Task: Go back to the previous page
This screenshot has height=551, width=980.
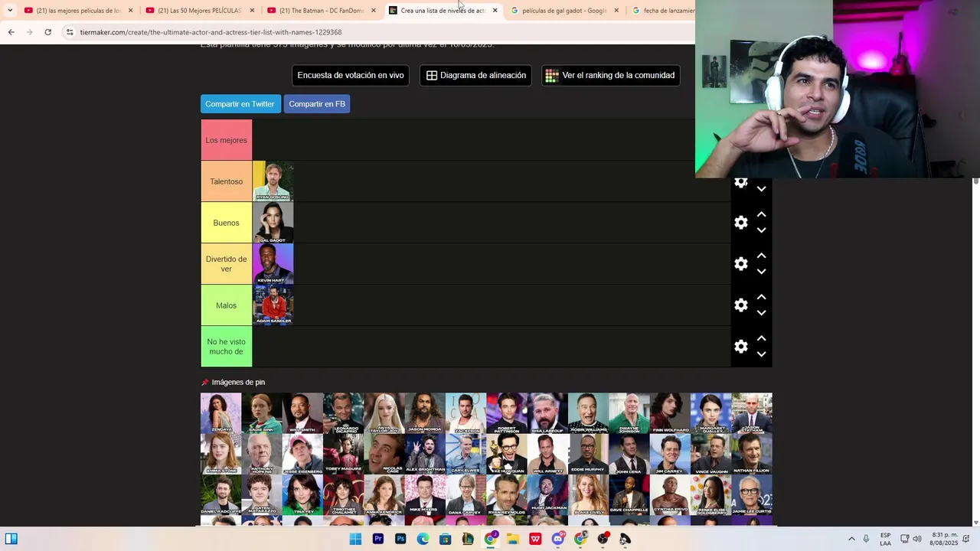Action: (11, 32)
